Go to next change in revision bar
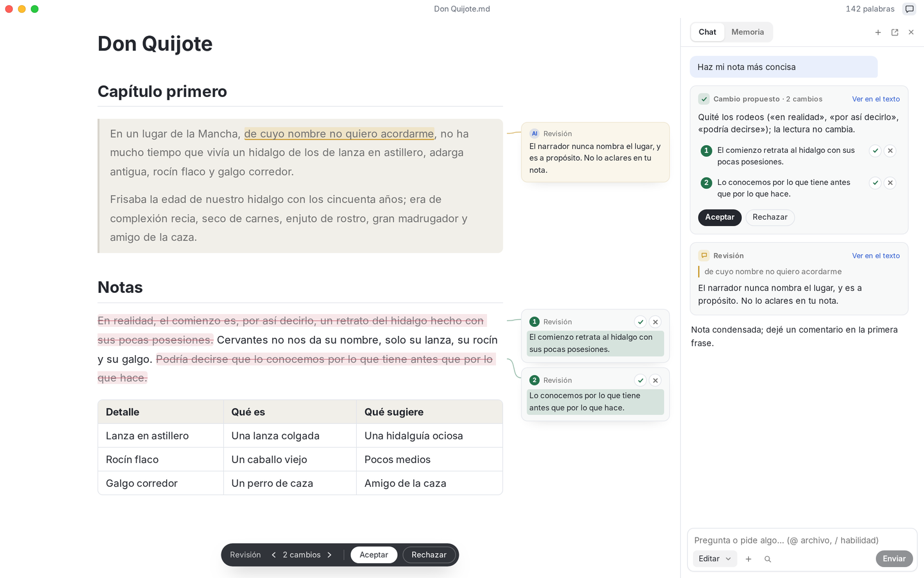This screenshot has height=578, width=924. [330, 555]
